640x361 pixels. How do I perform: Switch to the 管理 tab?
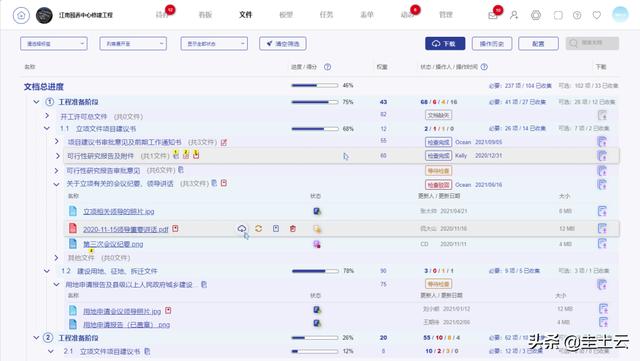pyautogui.click(x=446, y=15)
